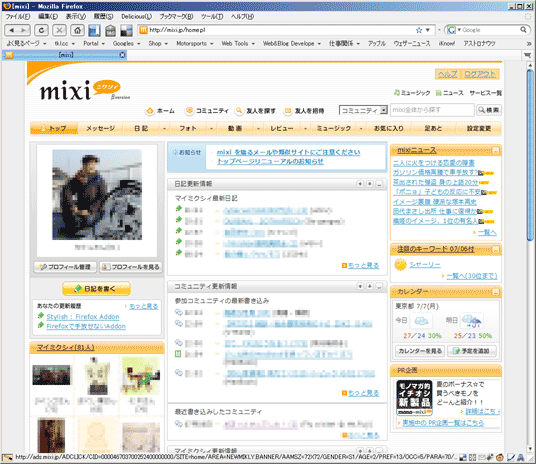Viewport: 536px width, 464px height.
Task: Open 友人を探す in the mixi navigation
Action: (x=256, y=111)
